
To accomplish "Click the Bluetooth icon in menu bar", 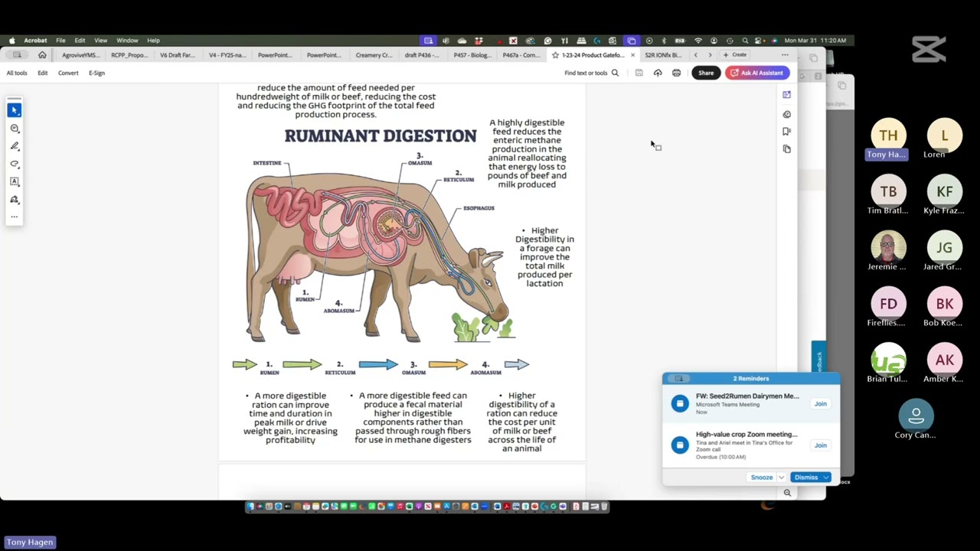I will (x=664, y=41).
